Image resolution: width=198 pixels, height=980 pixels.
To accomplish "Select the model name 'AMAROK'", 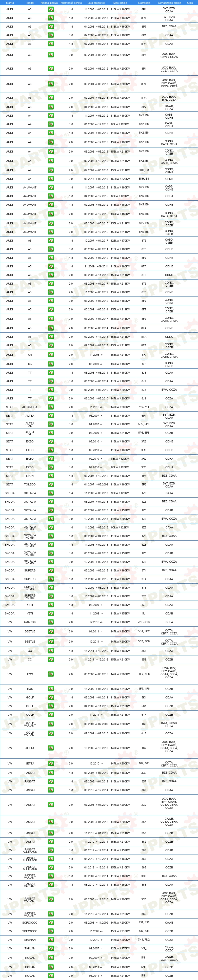I will point(30,622).
